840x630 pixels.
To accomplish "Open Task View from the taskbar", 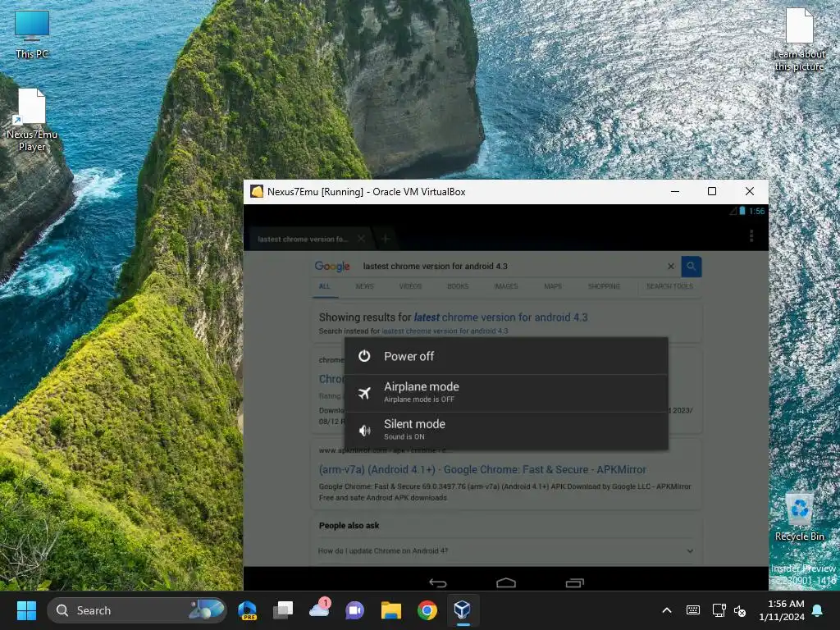I will click(283, 610).
